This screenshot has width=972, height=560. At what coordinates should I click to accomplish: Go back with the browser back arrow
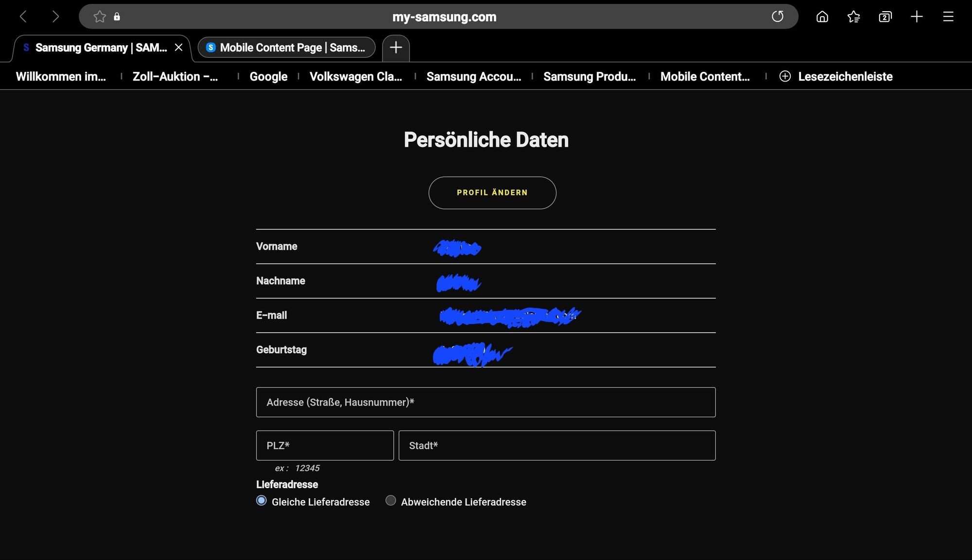pos(23,17)
